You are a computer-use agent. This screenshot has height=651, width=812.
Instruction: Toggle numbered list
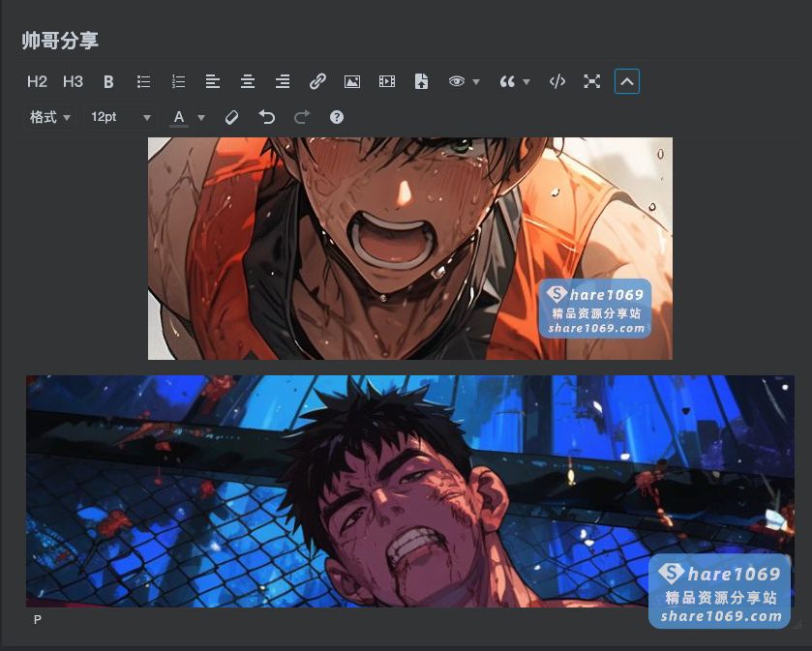click(x=178, y=82)
